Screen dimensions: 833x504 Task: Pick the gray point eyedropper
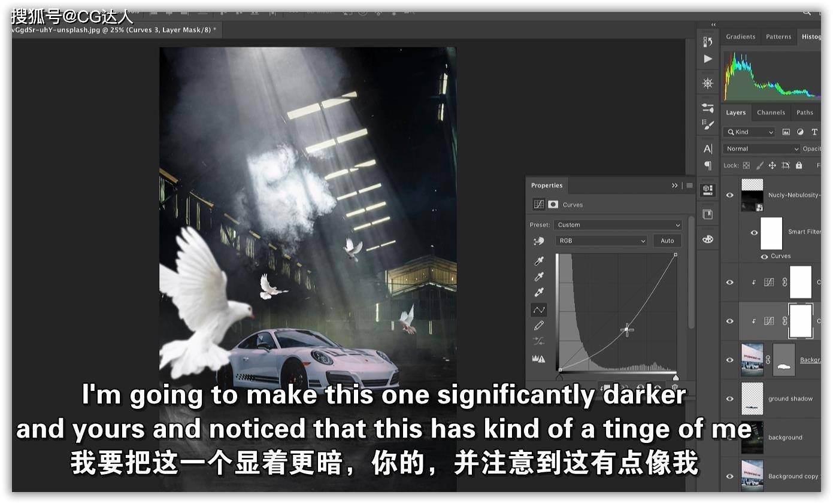click(538, 277)
